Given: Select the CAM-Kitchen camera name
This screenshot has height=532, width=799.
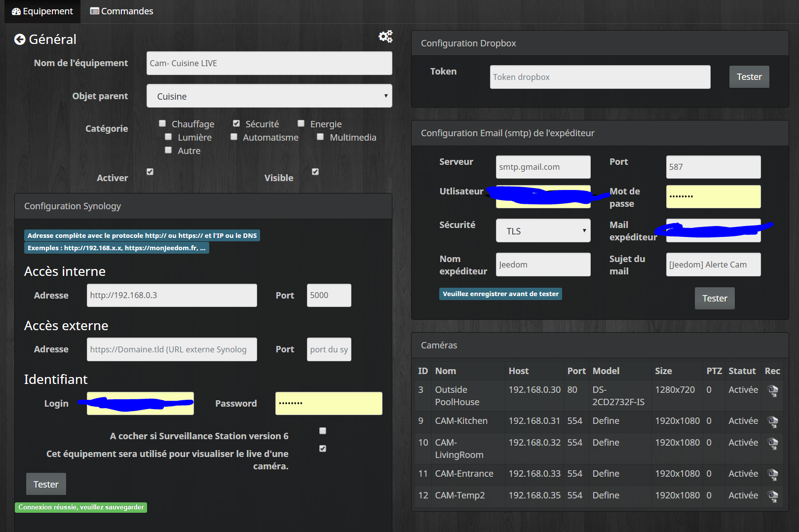Looking at the screenshot, I should click(461, 421).
